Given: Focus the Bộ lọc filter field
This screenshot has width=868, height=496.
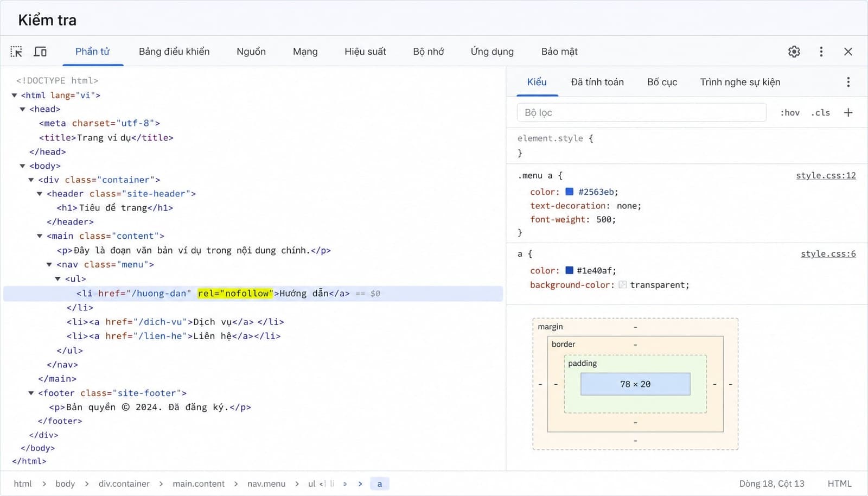Looking at the screenshot, I should (641, 112).
